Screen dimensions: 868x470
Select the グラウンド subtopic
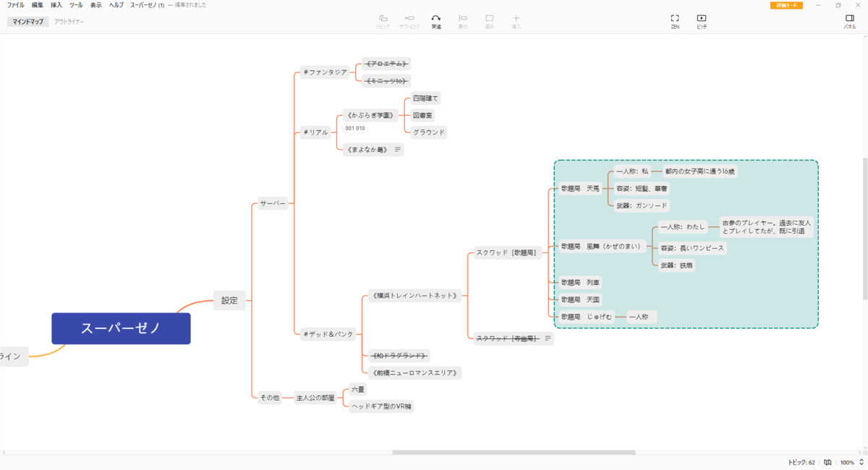click(428, 132)
